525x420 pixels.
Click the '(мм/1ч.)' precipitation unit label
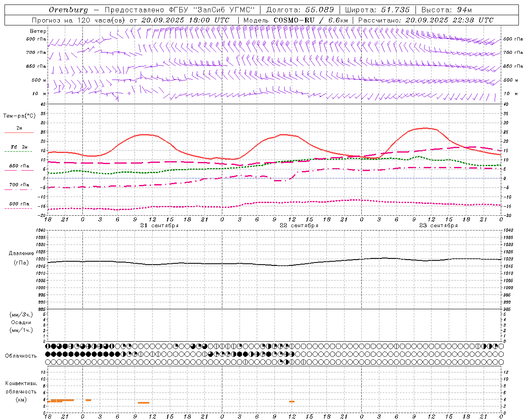point(21,330)
